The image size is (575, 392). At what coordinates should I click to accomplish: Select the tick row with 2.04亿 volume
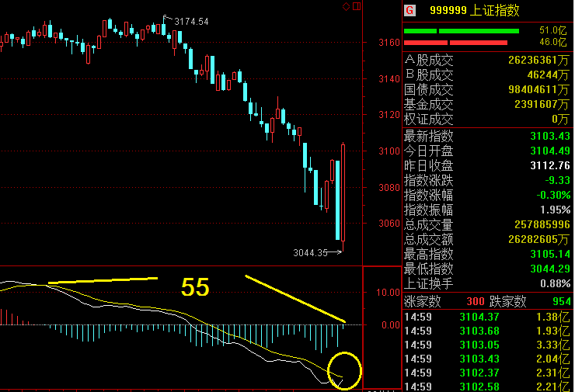tap(487, 359)
